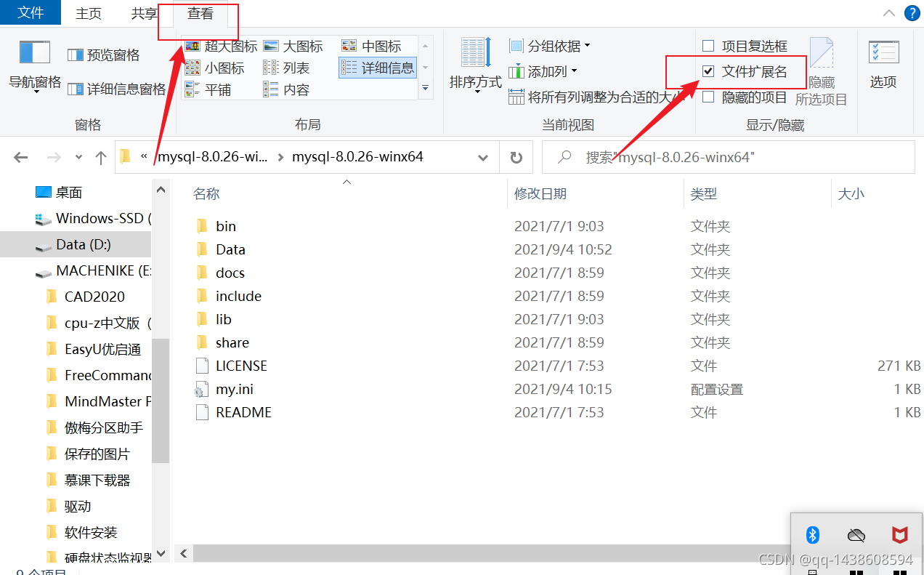
Task: Collapse the ribbon with the chevron
Action: point(888,12)
